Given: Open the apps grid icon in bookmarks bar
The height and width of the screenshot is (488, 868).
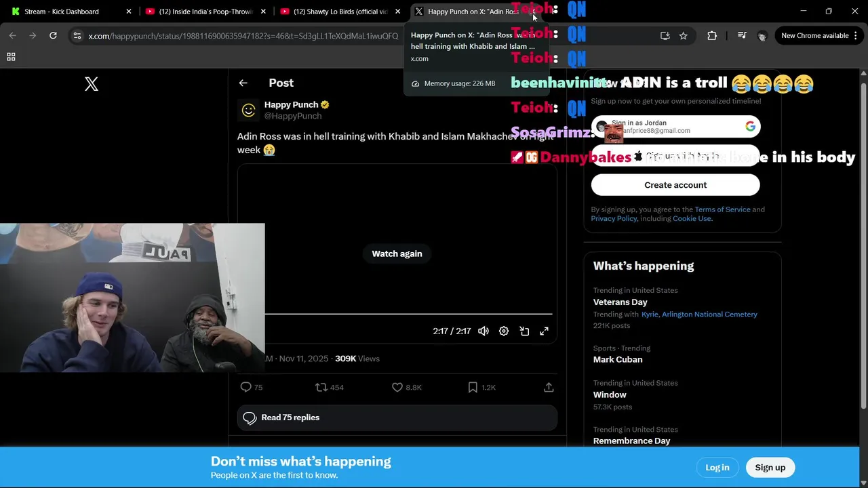Looking at the screenshot, I should [11, 57].
